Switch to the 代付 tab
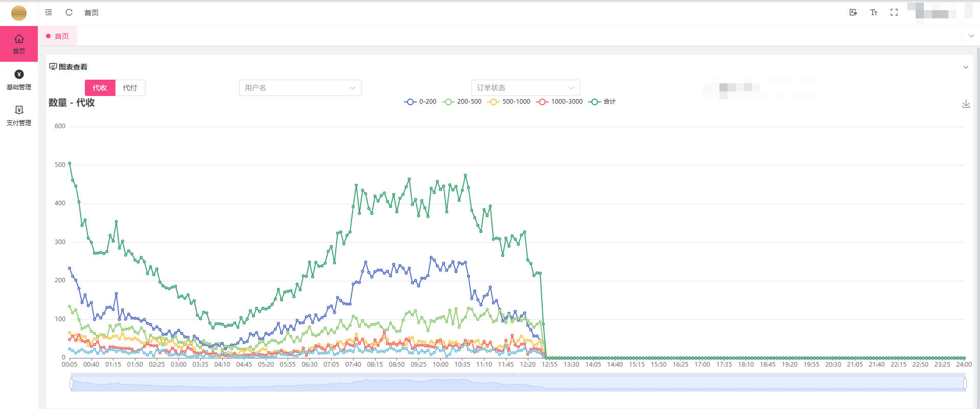The width and height of the screenshot is (980, 409). tap(130, 88)
